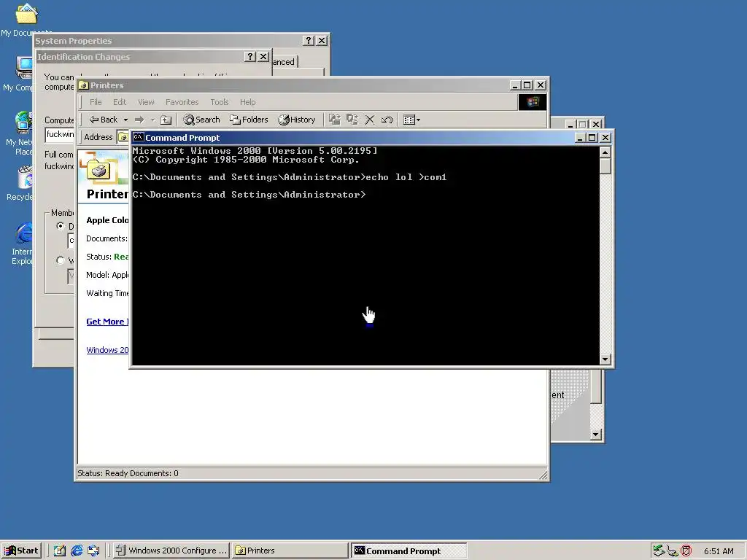Click taskbar clock 6:51 AM
This screenshot has width=747, height=560.
(x=719, y=551)
